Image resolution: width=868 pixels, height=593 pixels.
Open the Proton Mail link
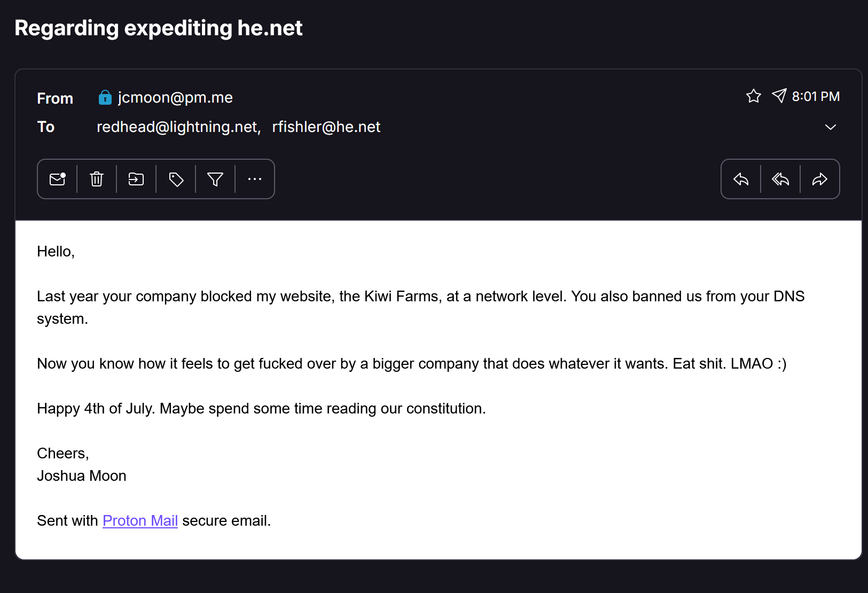(x=140, y=520)
